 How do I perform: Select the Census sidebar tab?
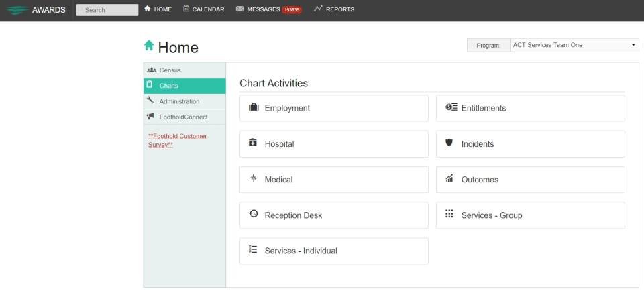[x=170, y=70]
